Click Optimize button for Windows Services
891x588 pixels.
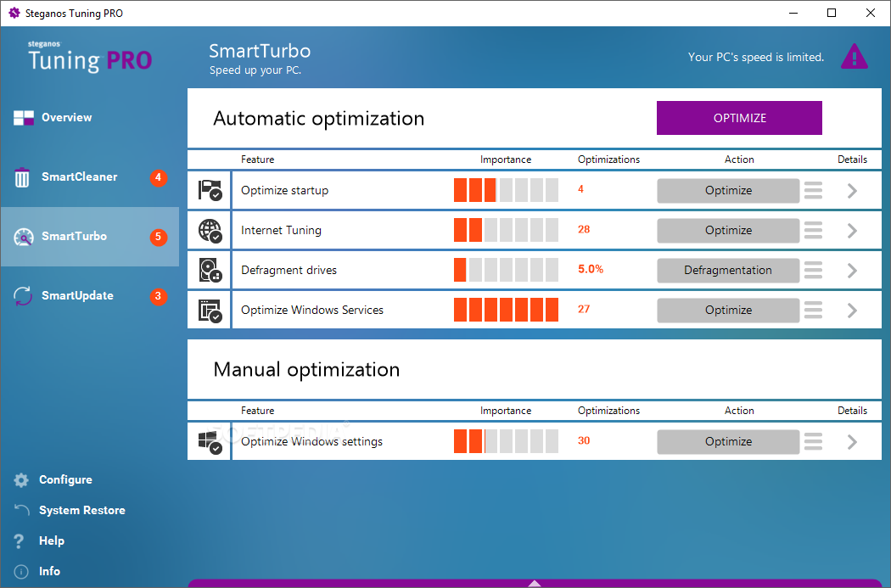pos(728,311)
